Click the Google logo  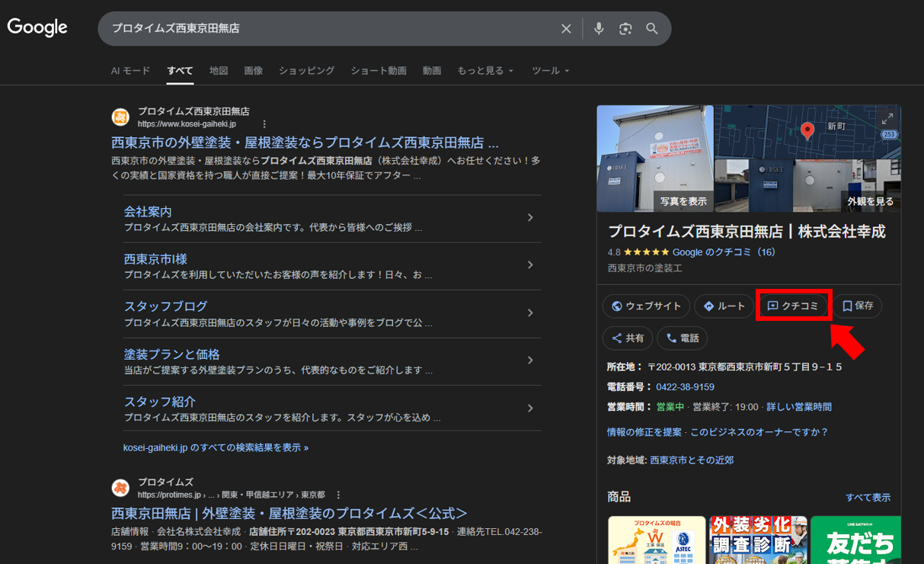tap(37, 27)
